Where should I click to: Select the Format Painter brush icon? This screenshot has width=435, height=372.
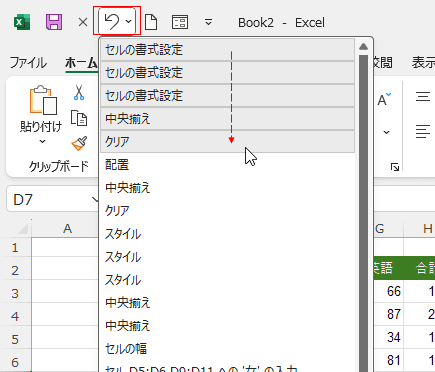tap(79, 144)
